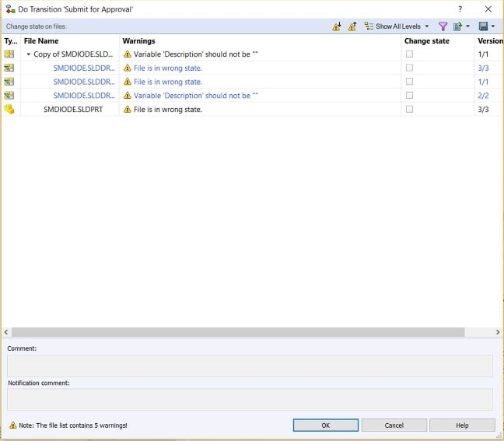Click drawing type icon of Copy of SMDIODE row
Viewport: 504px width, 441px height.
[x=9, y=54]
